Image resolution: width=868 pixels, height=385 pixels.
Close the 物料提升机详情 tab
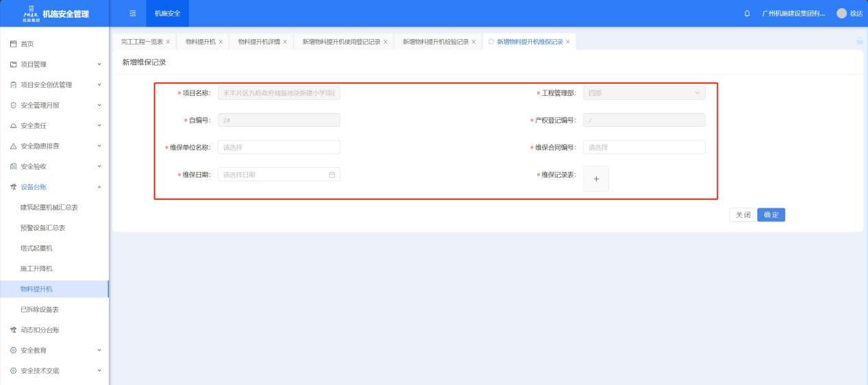[x=285, y=42]
